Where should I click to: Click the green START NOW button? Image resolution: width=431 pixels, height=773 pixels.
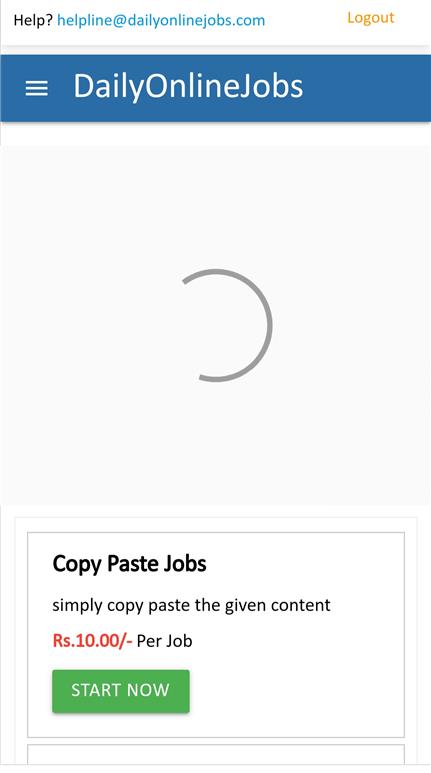click(121, 691)
